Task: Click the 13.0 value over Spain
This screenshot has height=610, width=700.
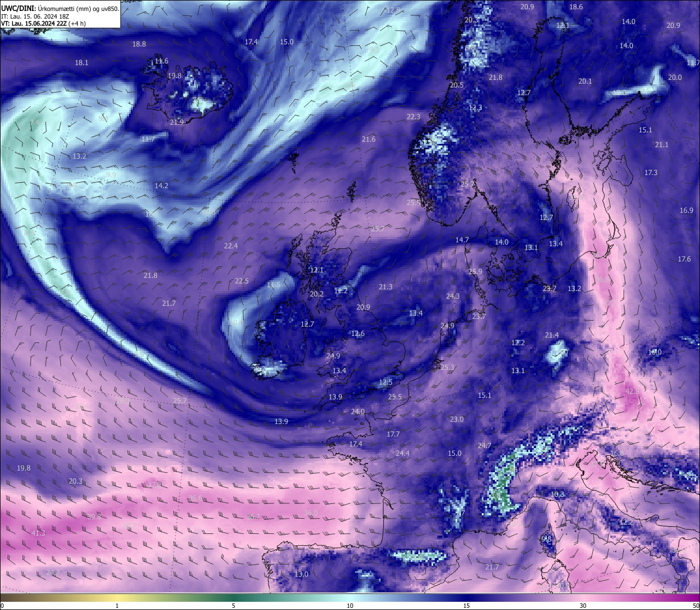Action: [x=301, y=574]
